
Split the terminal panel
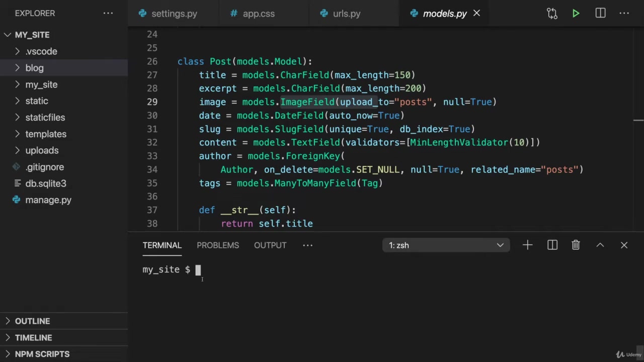tap(552, 245)
